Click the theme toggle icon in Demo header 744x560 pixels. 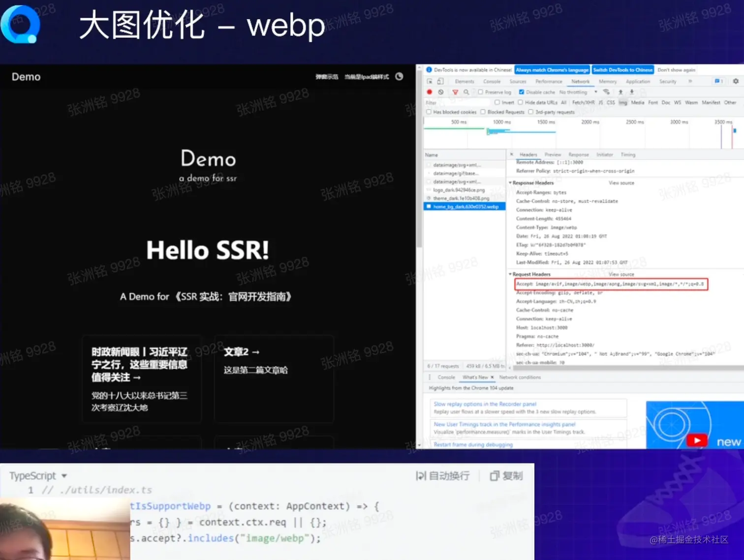(x=399, y=76)
